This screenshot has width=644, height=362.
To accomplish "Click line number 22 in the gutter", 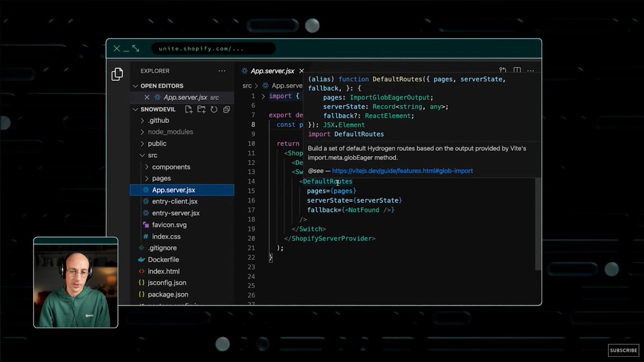I will click(252, 257).
